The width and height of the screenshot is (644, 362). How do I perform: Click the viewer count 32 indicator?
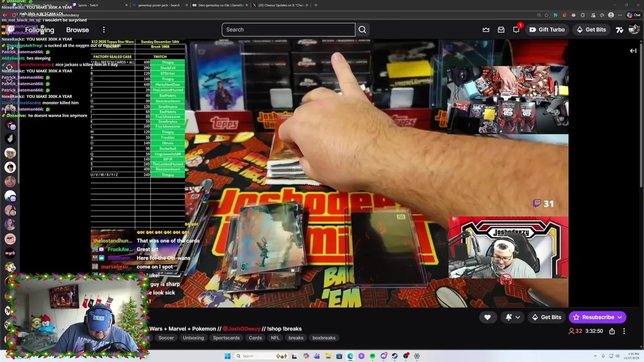(x=575, y=331)
